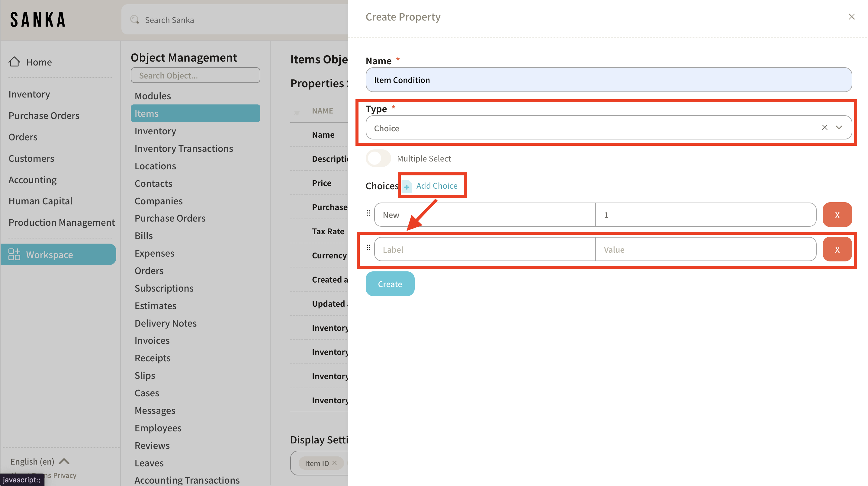Viewport: 868px width, 486px height.
Task: Open Purchase Orders in main sidebar
Action: click(x=44, y=116)
